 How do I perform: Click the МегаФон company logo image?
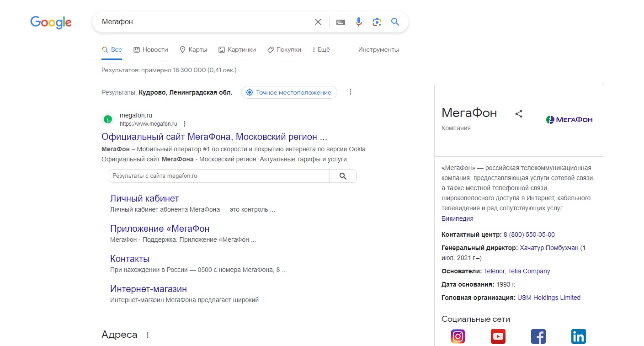coord(569,120)
